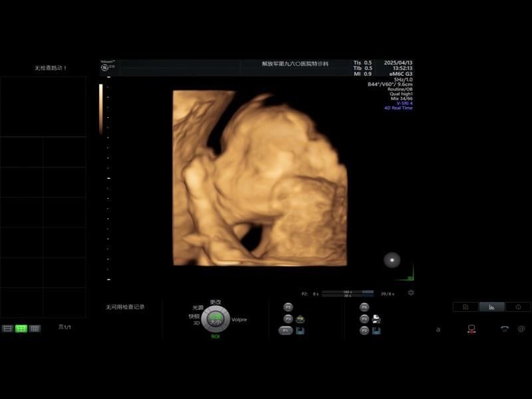This screenshot has height=399, width=532.
Task: Click the time 13:52:13
Action: (403, 68)
